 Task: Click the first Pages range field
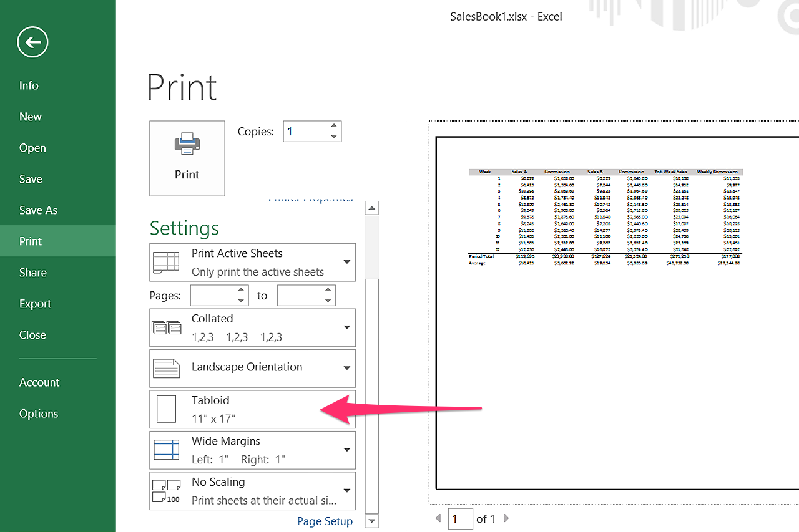tap(215, 295)
